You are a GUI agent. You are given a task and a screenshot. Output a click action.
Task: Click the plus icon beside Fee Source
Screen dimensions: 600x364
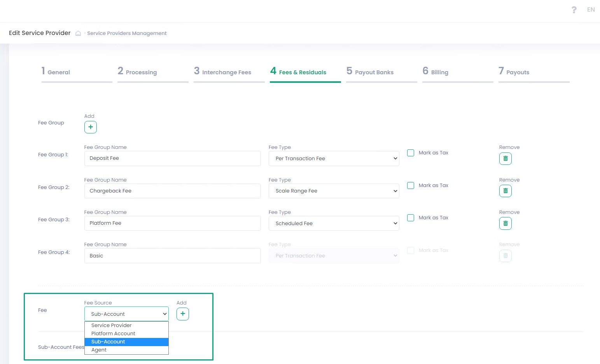click(183, 314)
